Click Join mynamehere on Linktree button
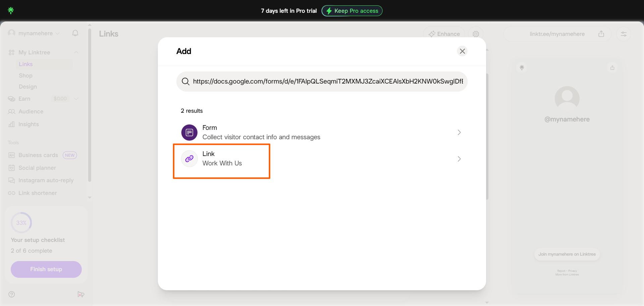 point(567,254)
